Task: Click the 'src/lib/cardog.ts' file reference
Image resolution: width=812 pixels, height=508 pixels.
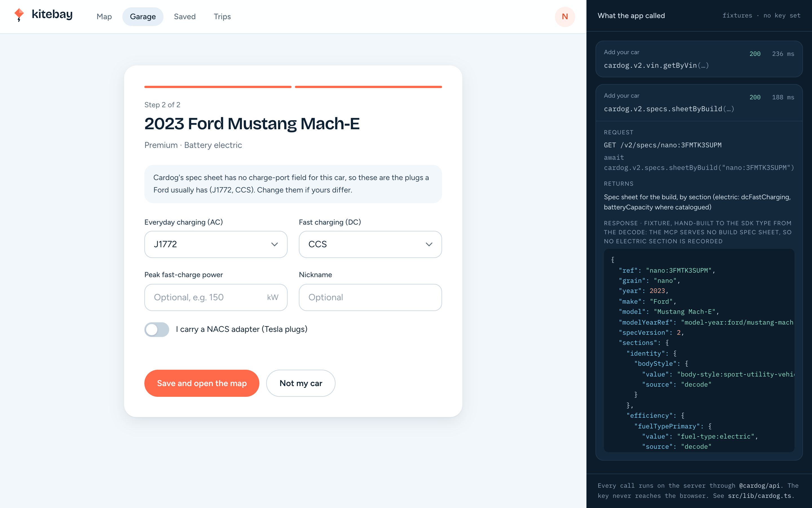Action: (x=760, y=496)
